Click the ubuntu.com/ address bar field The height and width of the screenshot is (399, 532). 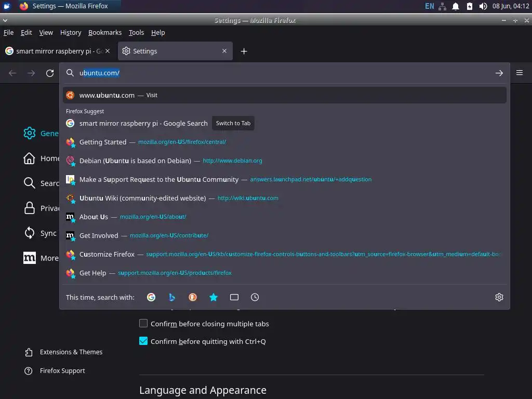click(285, 73)
